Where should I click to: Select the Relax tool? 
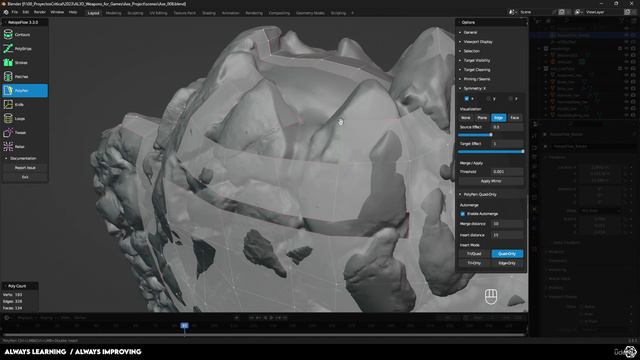(x=25, y=146)
